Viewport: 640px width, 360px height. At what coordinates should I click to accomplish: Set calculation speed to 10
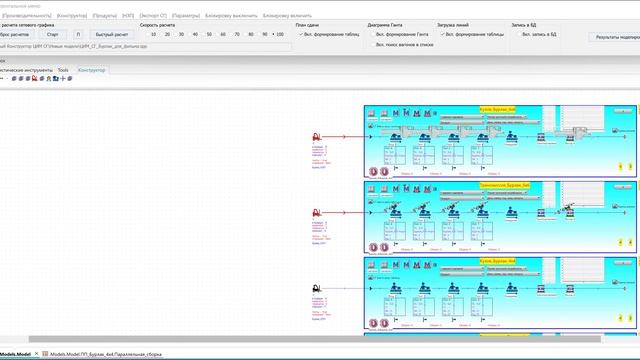pyautogui.click(x=151, y=35)
